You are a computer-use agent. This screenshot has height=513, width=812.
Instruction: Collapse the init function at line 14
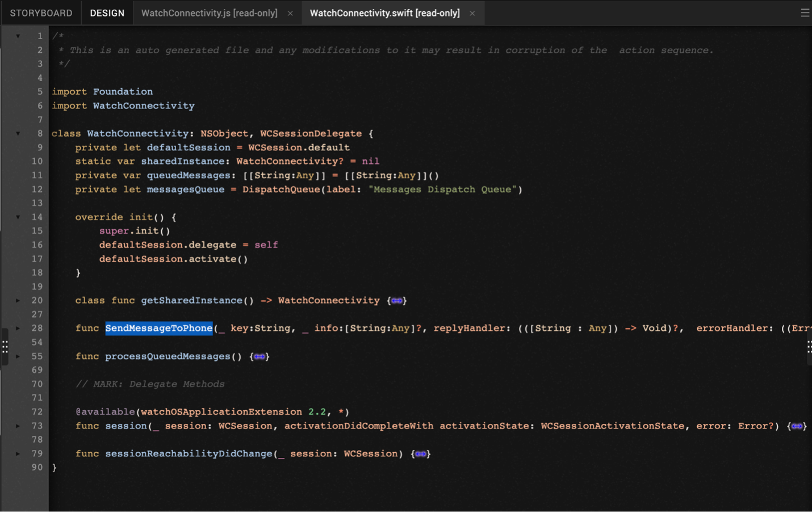coord(18,217)
